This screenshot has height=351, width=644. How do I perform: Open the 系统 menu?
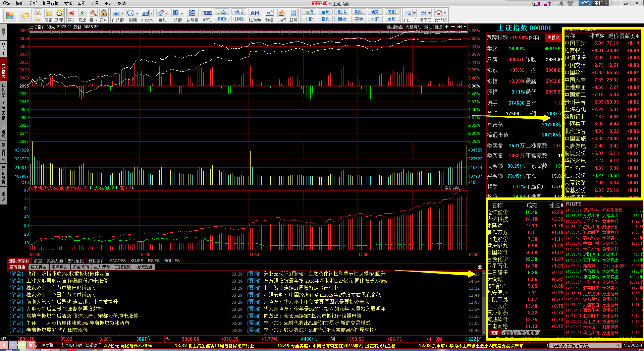(6, 3)
